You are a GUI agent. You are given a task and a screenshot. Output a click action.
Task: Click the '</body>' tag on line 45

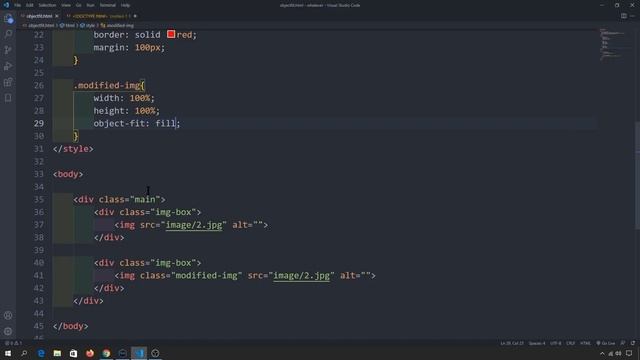tap(70, 326)
